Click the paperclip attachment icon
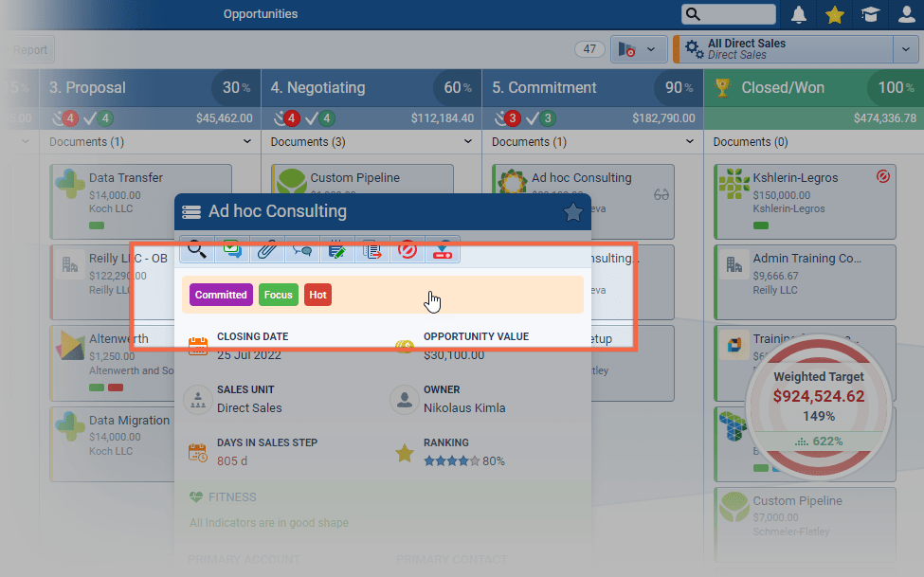Image resolution: width=924 pixels, height=577 pixels. [x=267, y=249]
